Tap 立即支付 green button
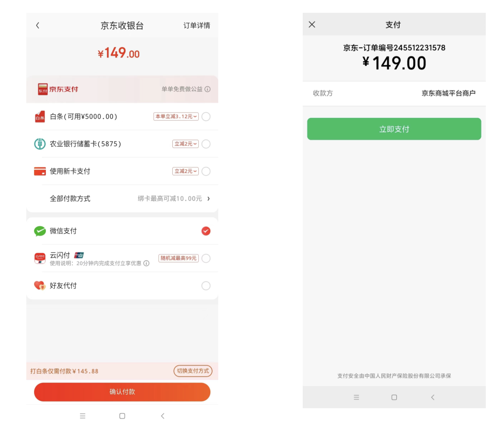Screen dimensions: 504x421 (394, 129)
